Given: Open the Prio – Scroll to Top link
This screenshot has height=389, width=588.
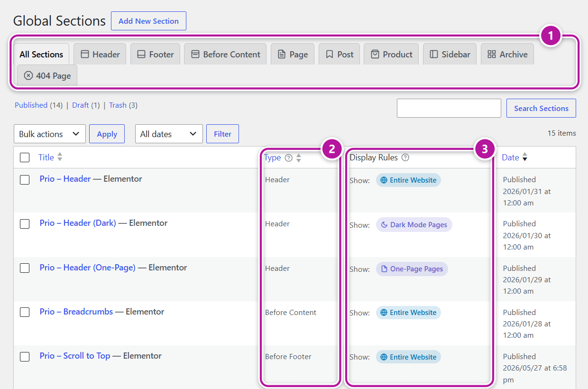Looking at the screenshot, I should coord(75,356).
